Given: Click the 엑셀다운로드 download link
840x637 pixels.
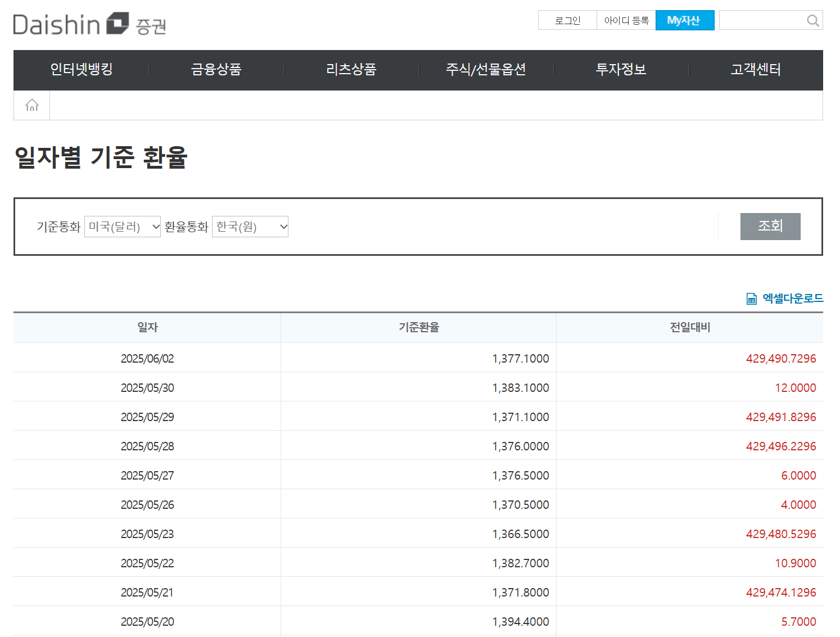Looking at the screenshot, I should click(792, 299).
